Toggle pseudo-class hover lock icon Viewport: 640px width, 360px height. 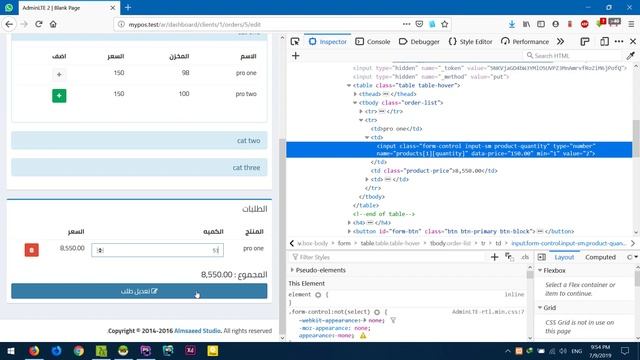pyautogui.click(x=509, y=257)
